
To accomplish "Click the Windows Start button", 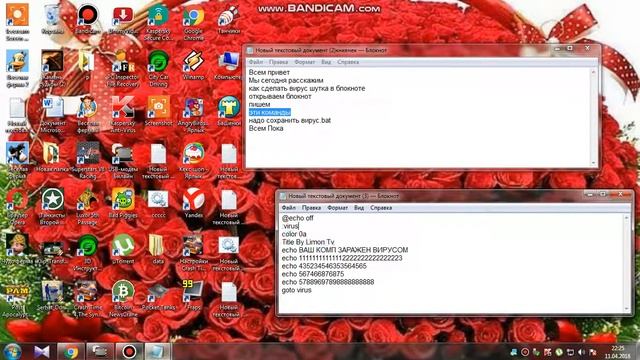I will [13, 351].
